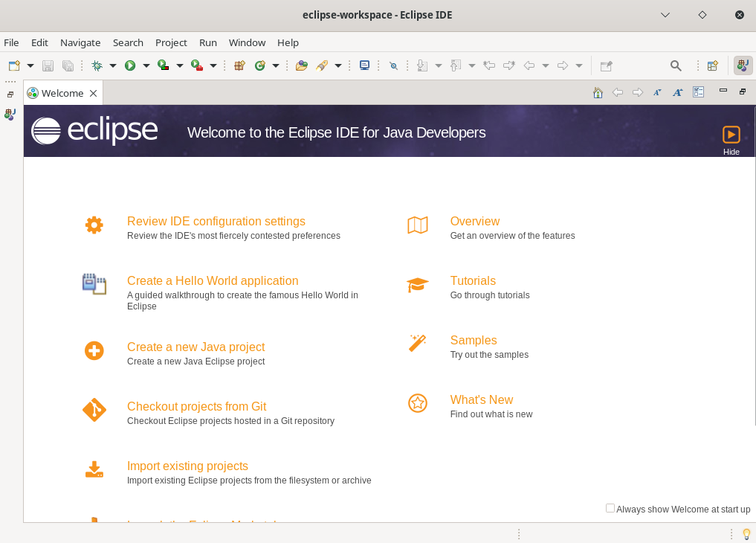Toggle the Hide slideshow control
This screenshot has height=543, width=756.
(x=731, y=135)
